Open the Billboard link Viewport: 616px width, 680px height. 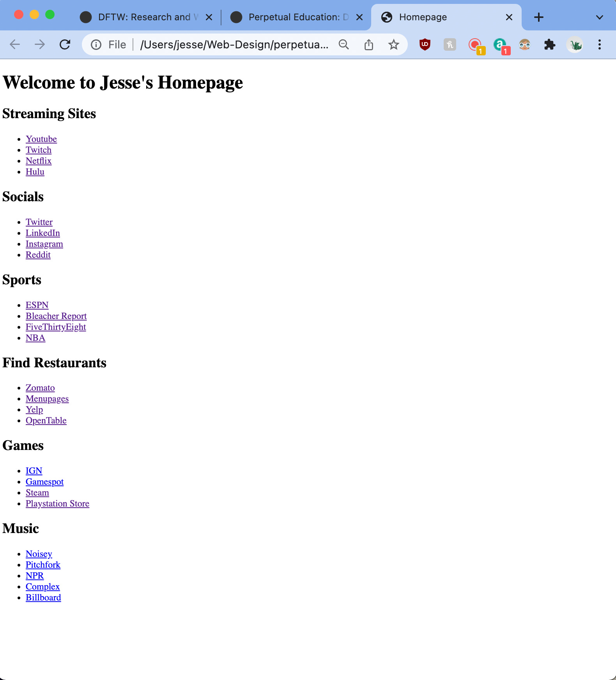(43, 597)
